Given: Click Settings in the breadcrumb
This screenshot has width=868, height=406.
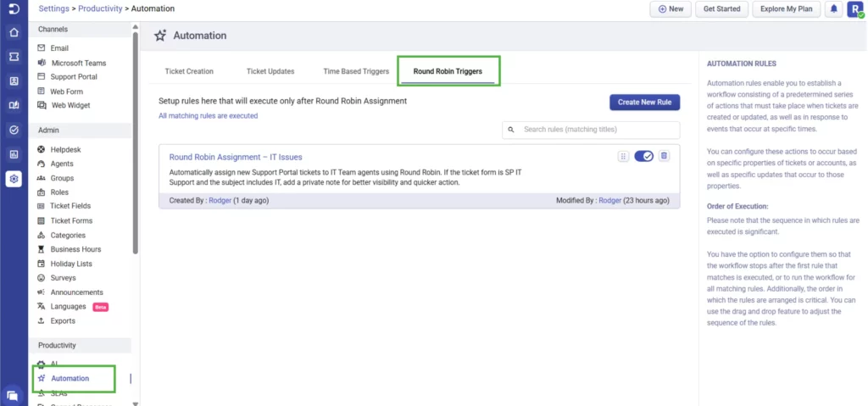Looking at the screenshot, I should [x=53, y=8].
